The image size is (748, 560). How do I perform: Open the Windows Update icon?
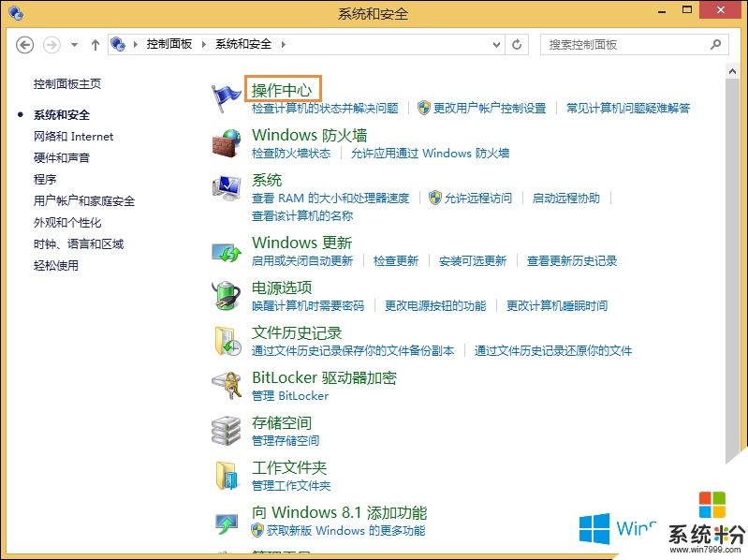[226, 252]
